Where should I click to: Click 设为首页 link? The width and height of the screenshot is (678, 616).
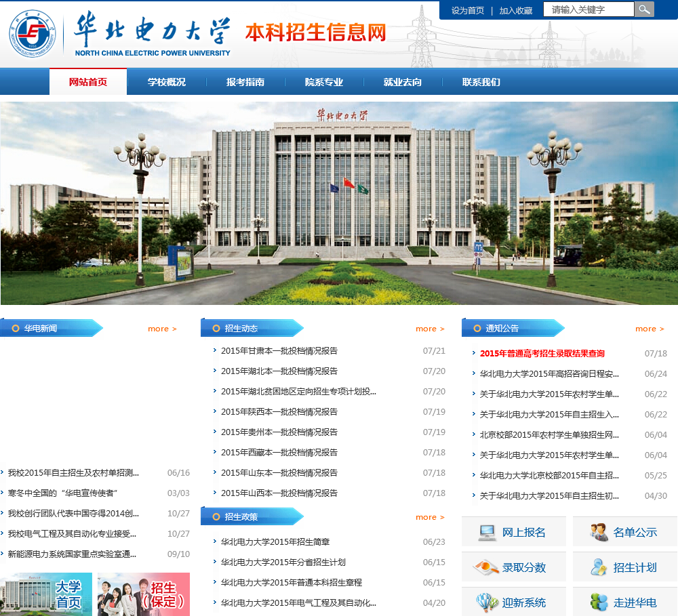[467, 10]
